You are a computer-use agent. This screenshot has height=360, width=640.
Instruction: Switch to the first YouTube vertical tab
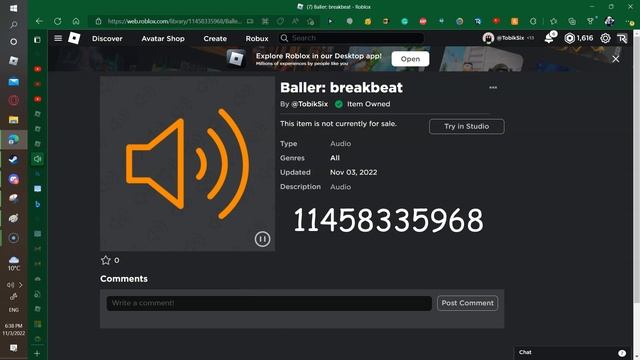click(38, 69)
